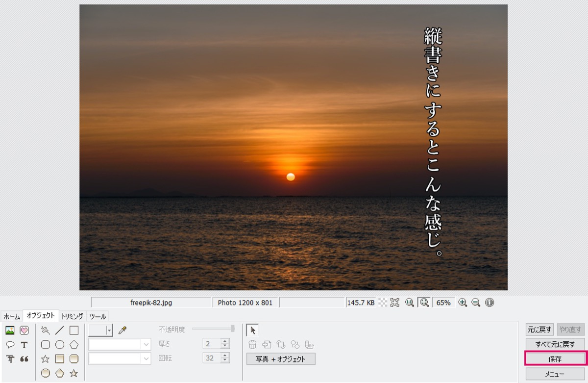Screen dimensions: 588x383
Task: Open the ツール tab
Action: (98, 316)
